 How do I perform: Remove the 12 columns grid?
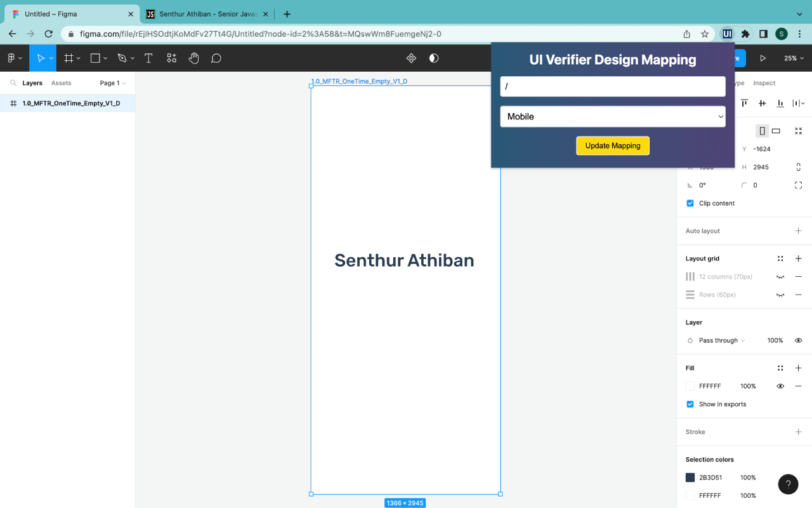pos(799,277)
